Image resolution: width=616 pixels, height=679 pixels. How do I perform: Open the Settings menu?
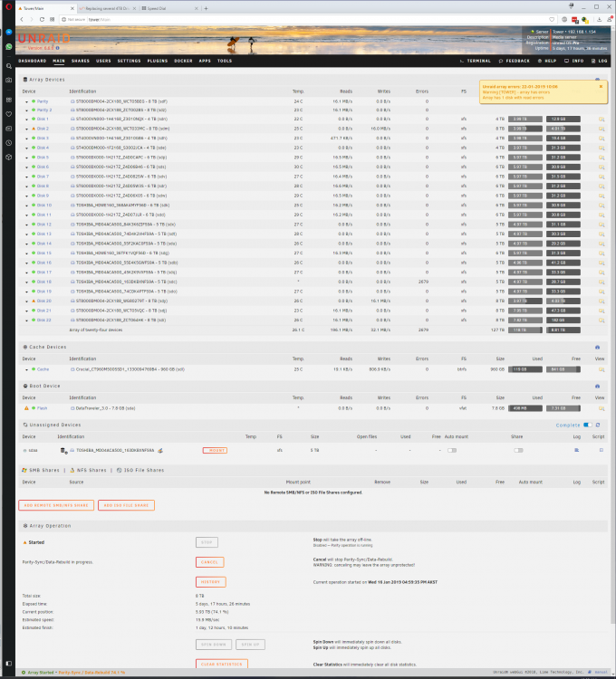[x=130, y=61]
